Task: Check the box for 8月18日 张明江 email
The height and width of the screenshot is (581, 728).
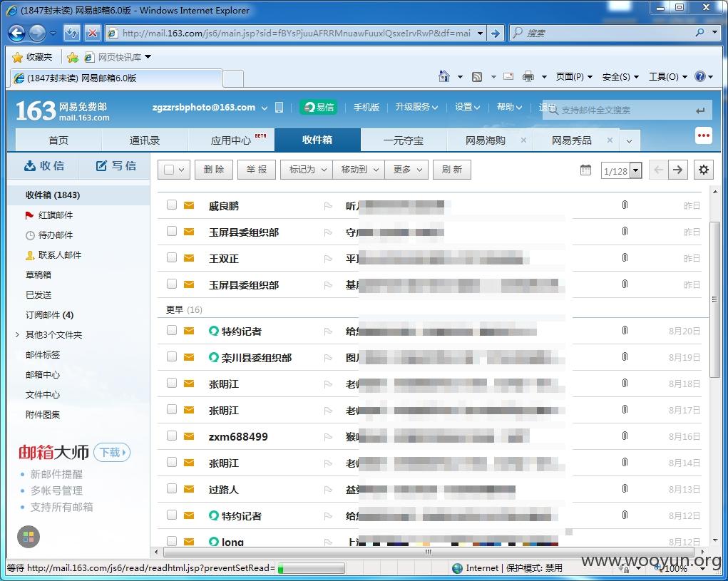Action: tap(172, 383)
